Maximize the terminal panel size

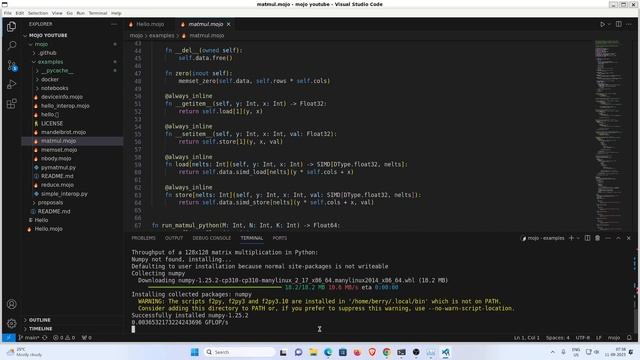(618, 238)
